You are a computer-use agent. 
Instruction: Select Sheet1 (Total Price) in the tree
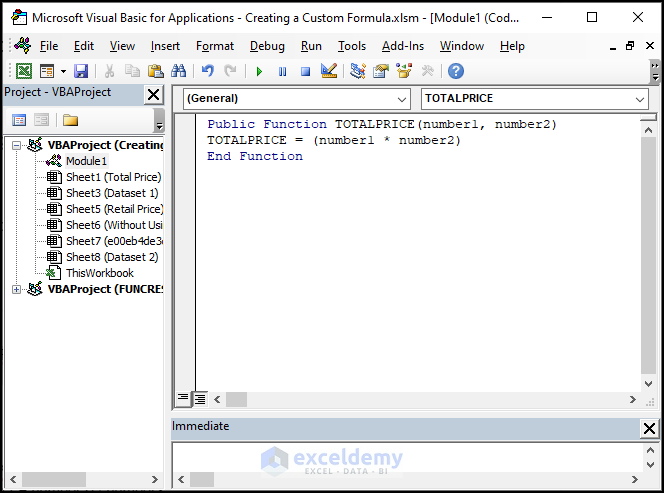[113, 177]
